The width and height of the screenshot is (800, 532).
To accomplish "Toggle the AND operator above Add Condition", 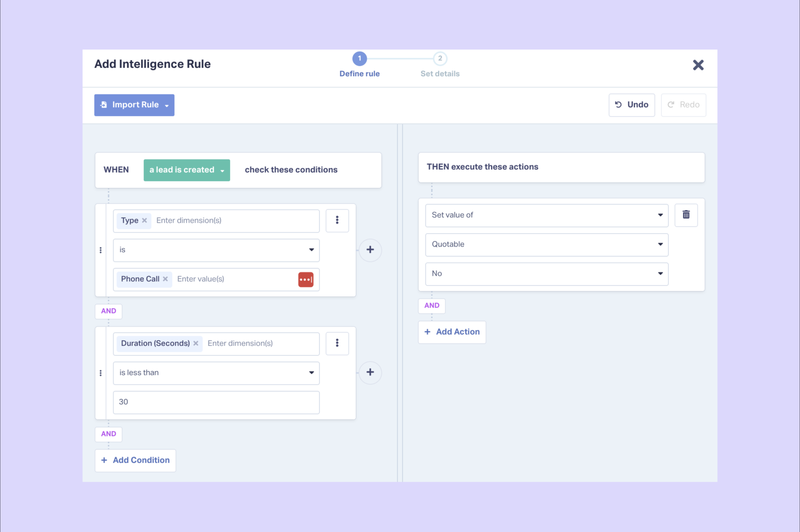I will pos(109,434).
